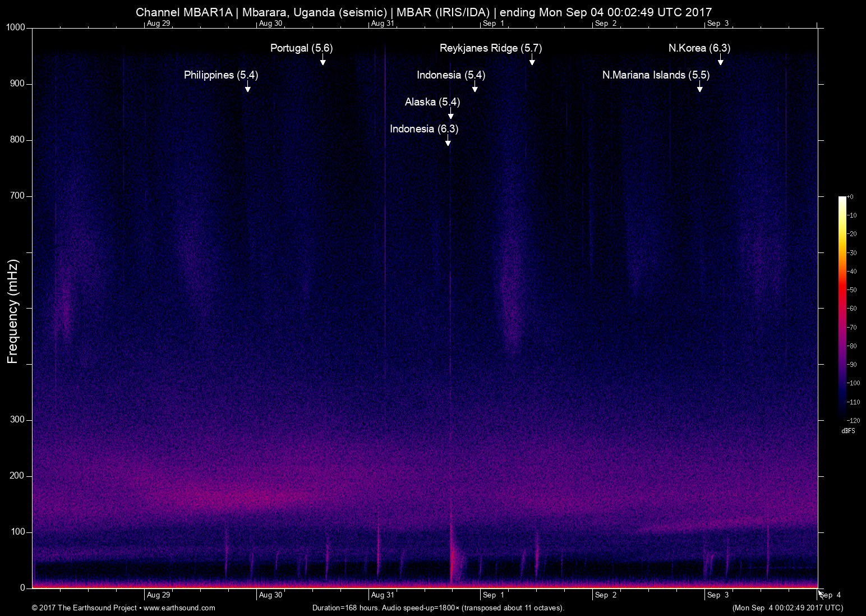Click the N.Korea (6.3) event label
The height and width of the screenshot is (616, 866).
point(699,48)
